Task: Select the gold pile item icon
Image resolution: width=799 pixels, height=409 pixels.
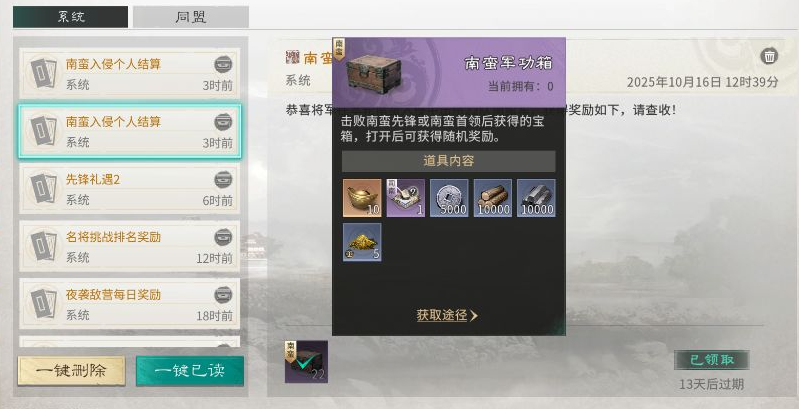Action: click(x=362, y=242)
